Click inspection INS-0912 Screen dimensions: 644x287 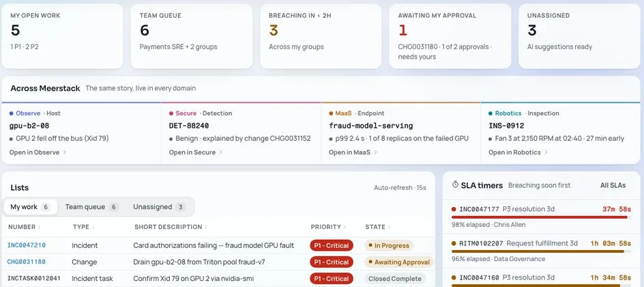tap(506, 126)
